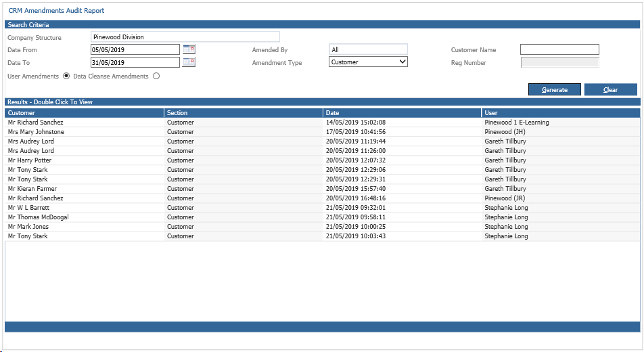Click the Clear button
Viewport: 644px width, 352px height.
610,89
